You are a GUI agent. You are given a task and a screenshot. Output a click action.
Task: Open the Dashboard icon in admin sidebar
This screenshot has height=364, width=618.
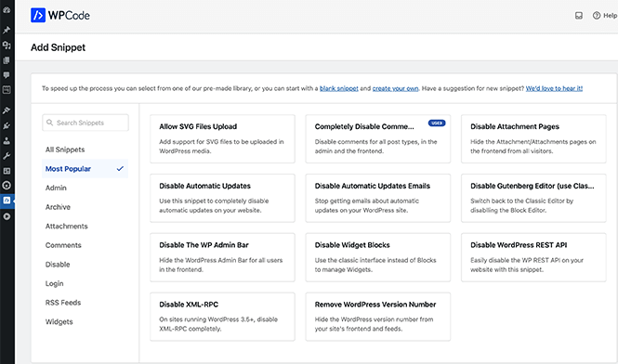point(7,10)
